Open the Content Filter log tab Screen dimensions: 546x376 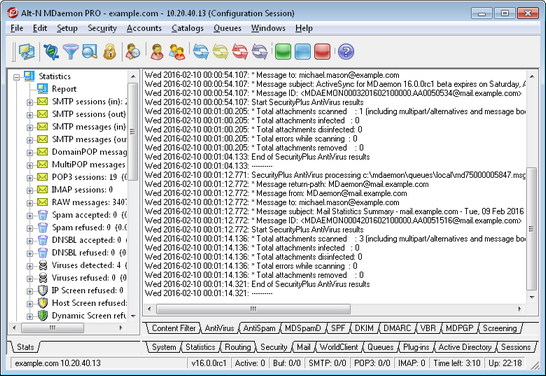[173, 328]
